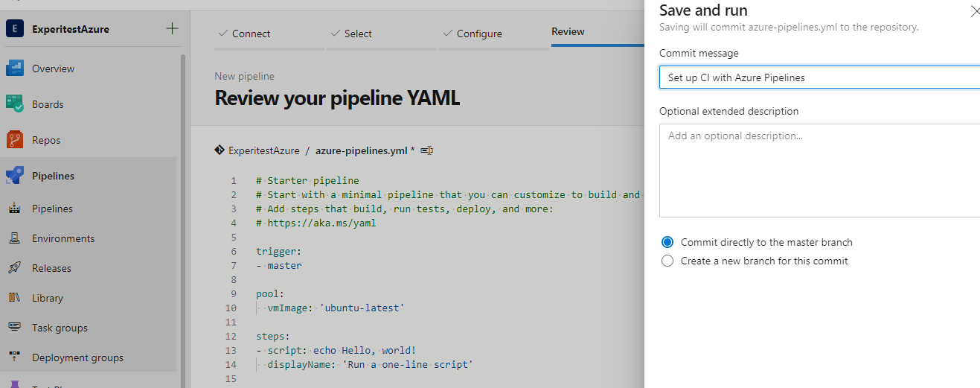The height and width of the screenshot is (388, 980).
Task: Close the Save and run panel
Action: click(x=976, y=11)
